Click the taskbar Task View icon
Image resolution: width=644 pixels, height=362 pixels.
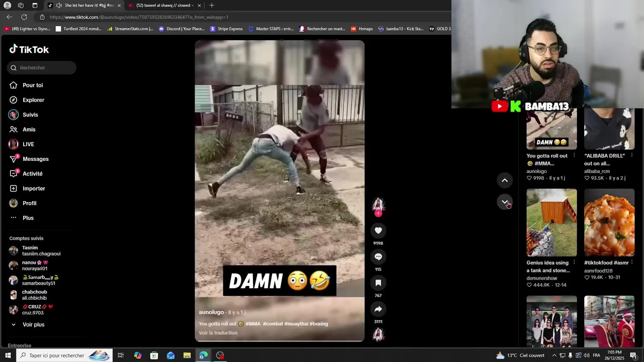point(121,355)
